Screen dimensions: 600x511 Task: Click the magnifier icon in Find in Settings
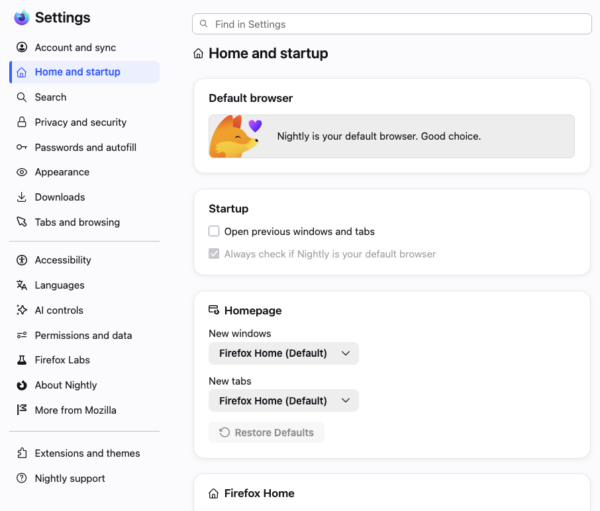[204, 24]
